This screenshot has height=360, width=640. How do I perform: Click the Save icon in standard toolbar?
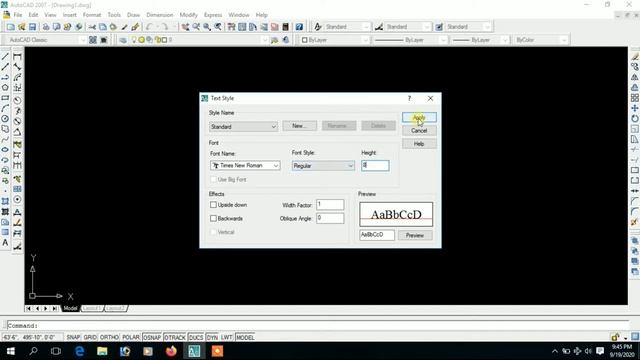32,27
